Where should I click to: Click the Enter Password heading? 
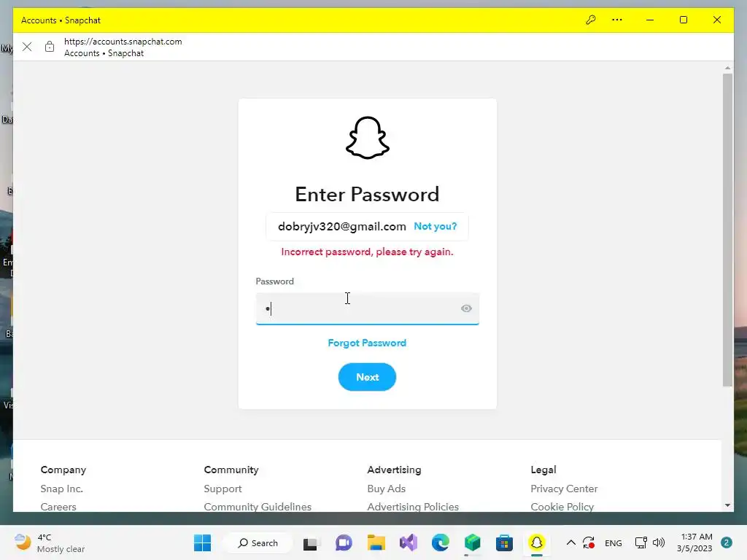click(367, 194)
